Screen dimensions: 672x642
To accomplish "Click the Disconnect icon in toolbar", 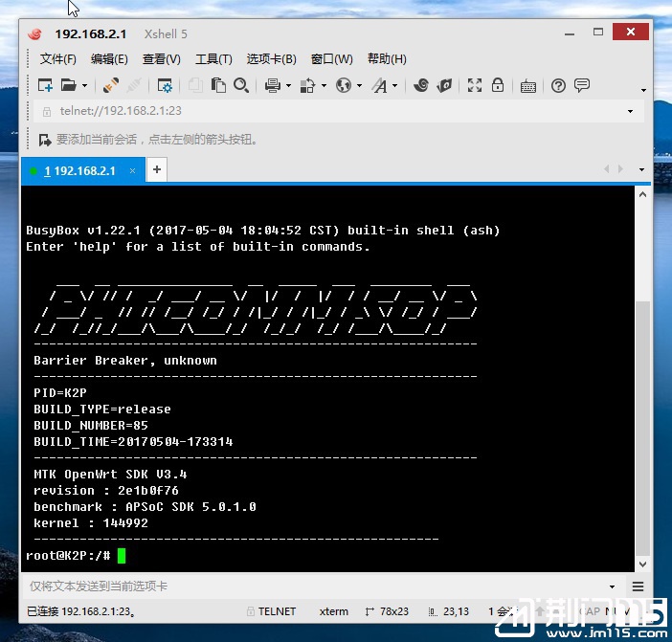I will pyautogui.click(x=134, y=85).
